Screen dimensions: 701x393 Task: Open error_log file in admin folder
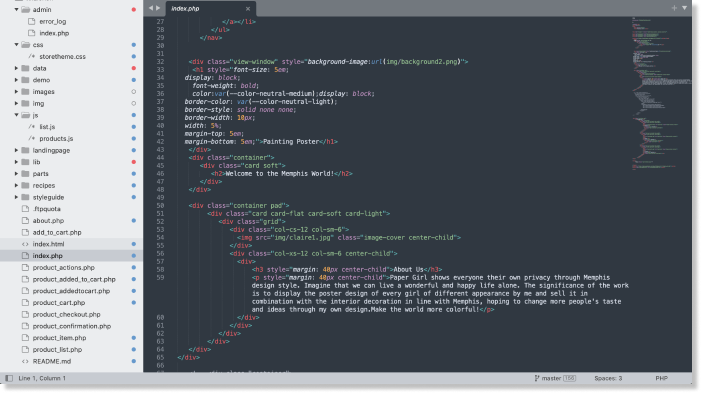point(52,21)
